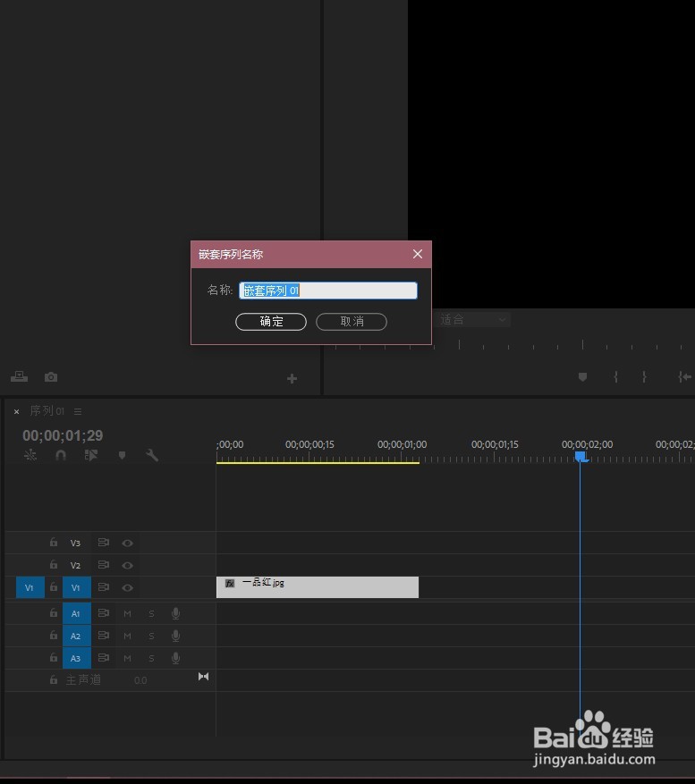Hide track V3 output eye
Viewport: 695px width, 784px height.
click(x=128, y=543)
